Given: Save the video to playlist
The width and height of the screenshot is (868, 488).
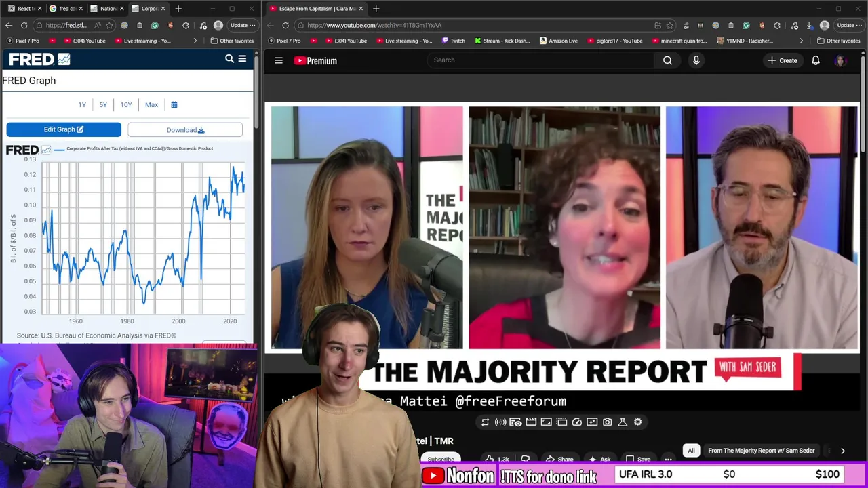Looking at the screenshot, I should click(x=638, y=459).
